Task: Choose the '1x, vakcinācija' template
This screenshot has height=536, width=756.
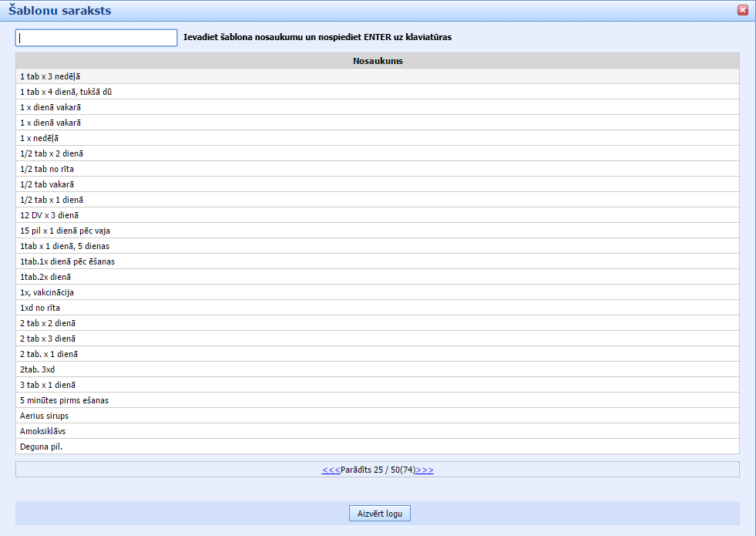Action: (x=47, y=292)
